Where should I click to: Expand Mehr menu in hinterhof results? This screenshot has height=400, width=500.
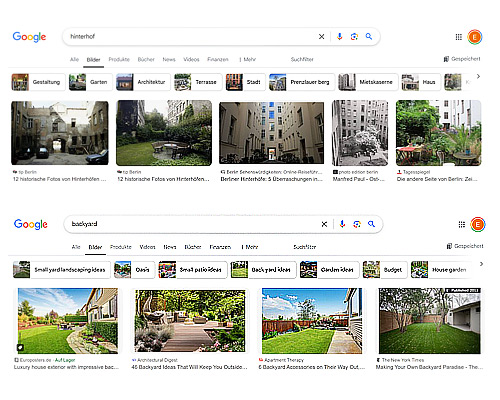tap(248, 59)
